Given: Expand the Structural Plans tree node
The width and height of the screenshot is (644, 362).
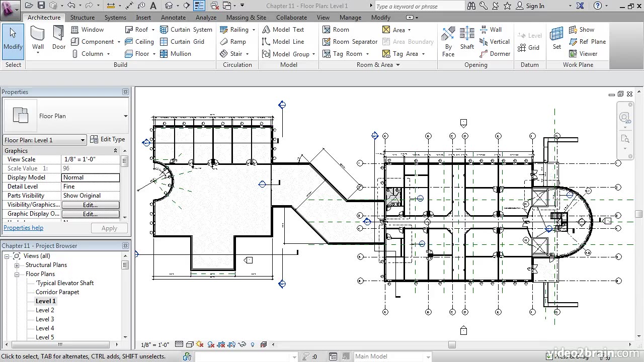Looking at the screenshot, I should [x=17, y=265].
